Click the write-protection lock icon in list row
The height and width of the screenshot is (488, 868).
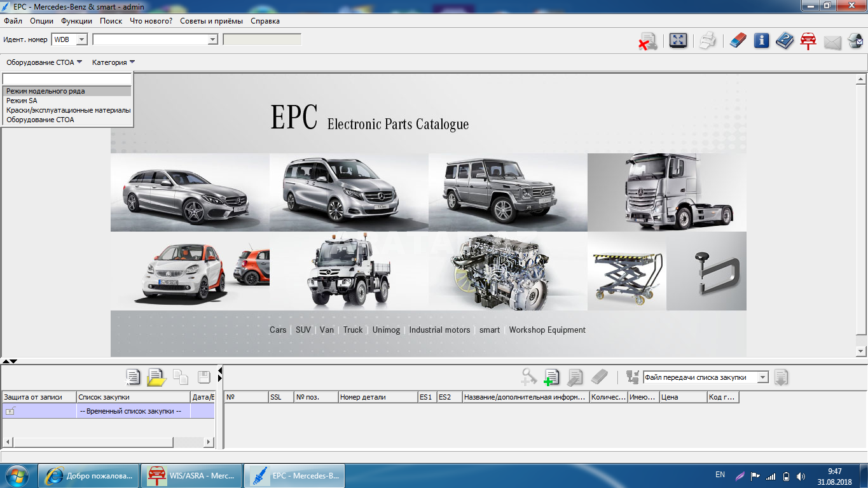pyautogui.click(x=10, y=411)
